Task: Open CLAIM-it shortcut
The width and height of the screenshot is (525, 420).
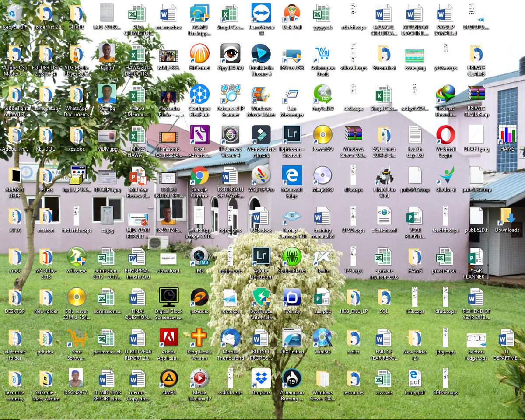Action: [445, 175]
